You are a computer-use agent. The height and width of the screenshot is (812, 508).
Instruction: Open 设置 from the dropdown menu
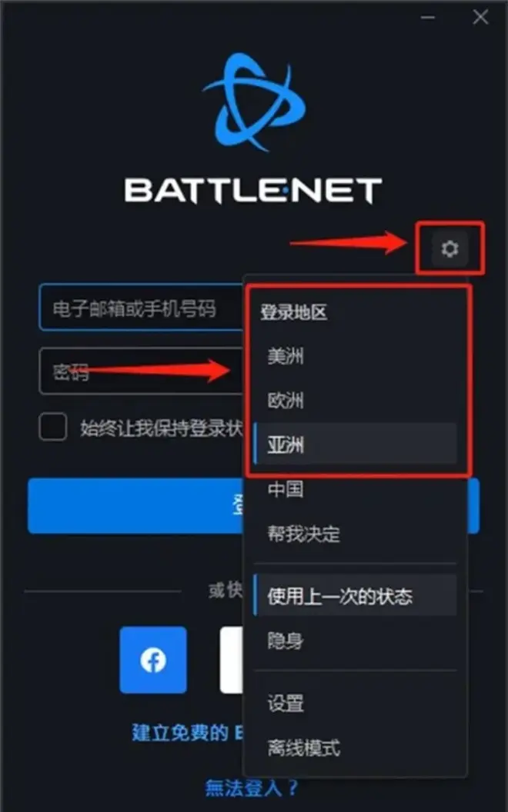pos(355,703)
